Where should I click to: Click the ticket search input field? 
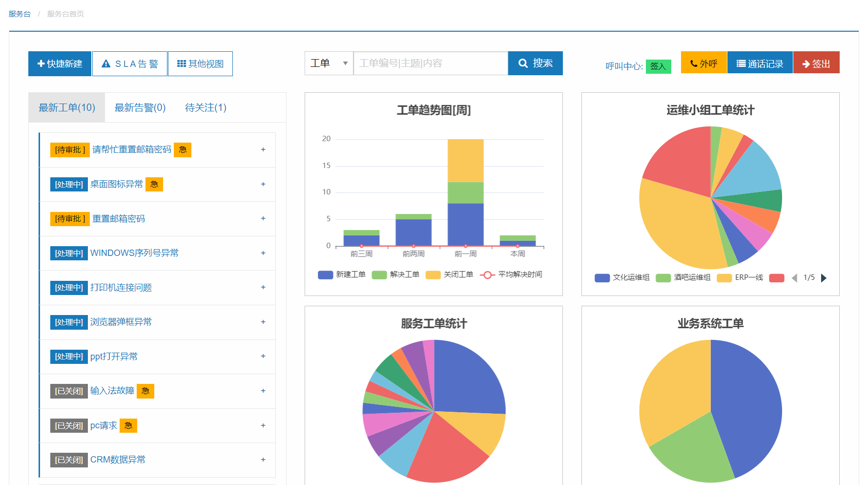pos(430,63)
